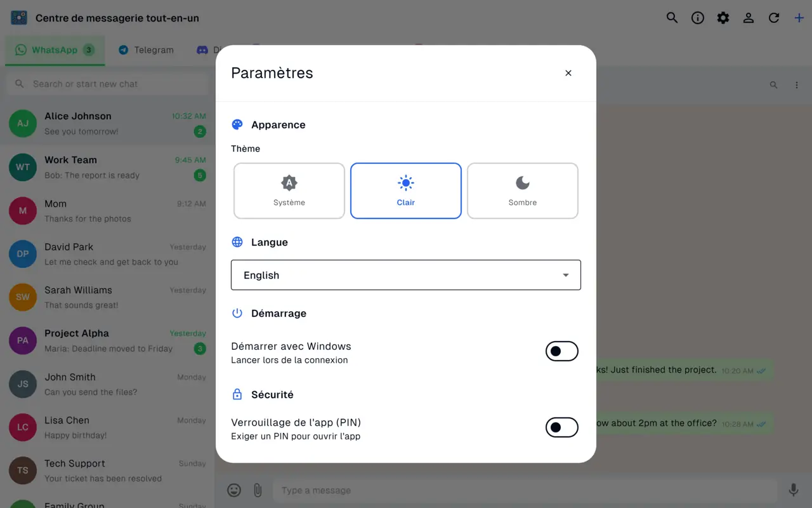This screenshot has width=812, height=508.
Task: Click 'That sounds great!' preview
Action: pyautogui.click(x=81, y=305)
